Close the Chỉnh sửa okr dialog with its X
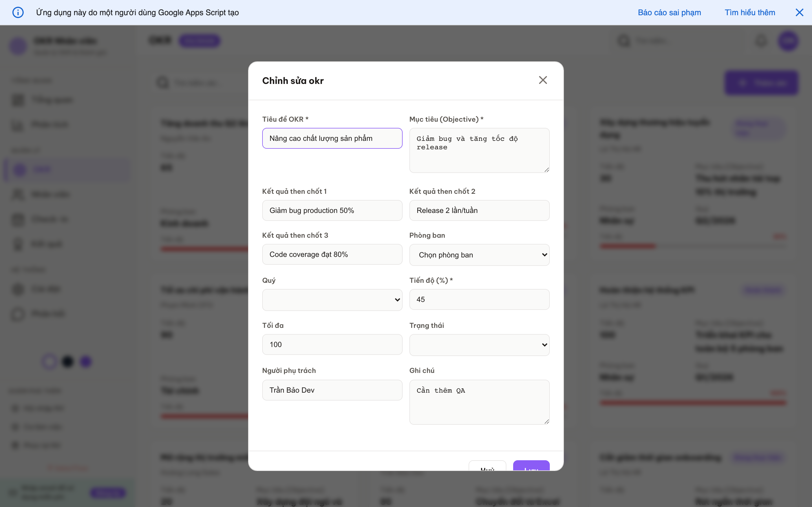 pyautogui.click(x=542, y=80)
